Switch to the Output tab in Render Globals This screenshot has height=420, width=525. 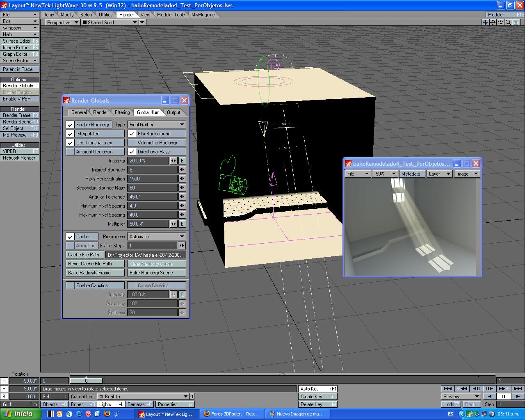click(173, 112)
